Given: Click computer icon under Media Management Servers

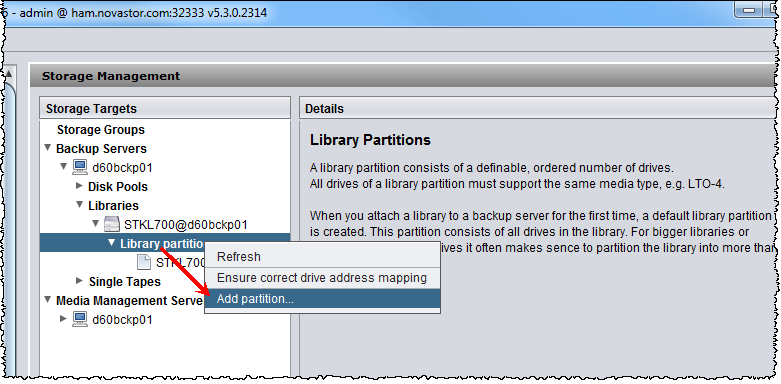Looking at the screenshot, I should point(80,319).
